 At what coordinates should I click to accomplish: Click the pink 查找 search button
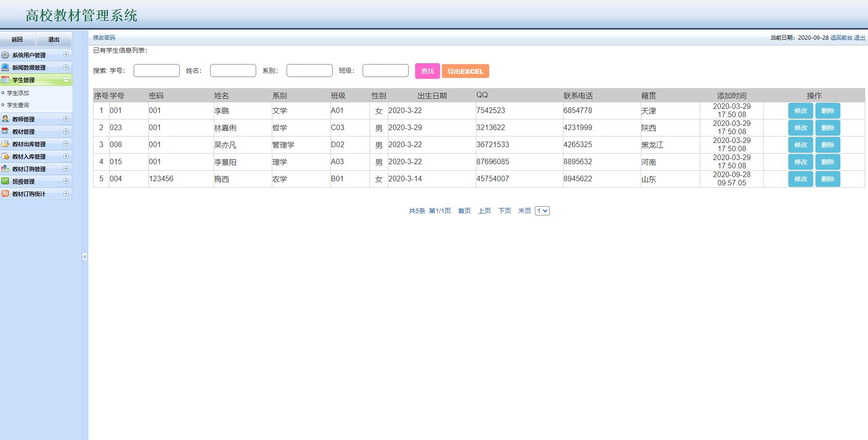click(427, 71)
